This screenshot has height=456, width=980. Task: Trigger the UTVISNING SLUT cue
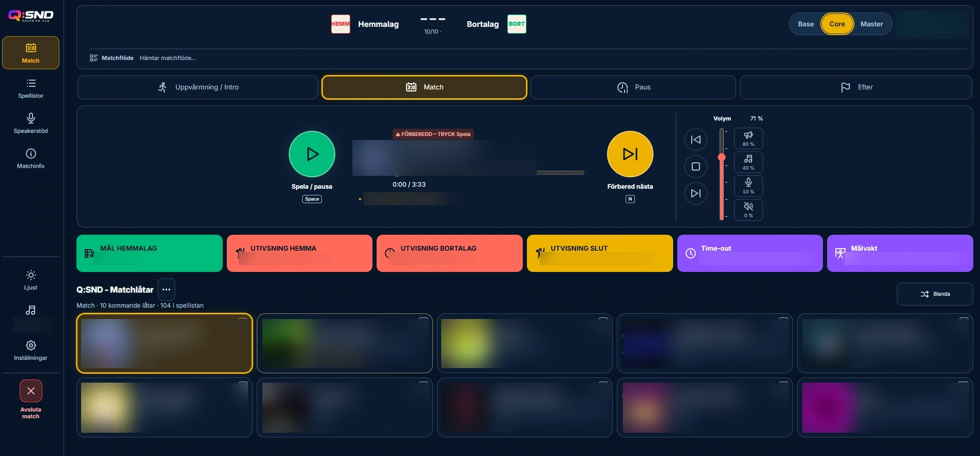click(600, 253)
